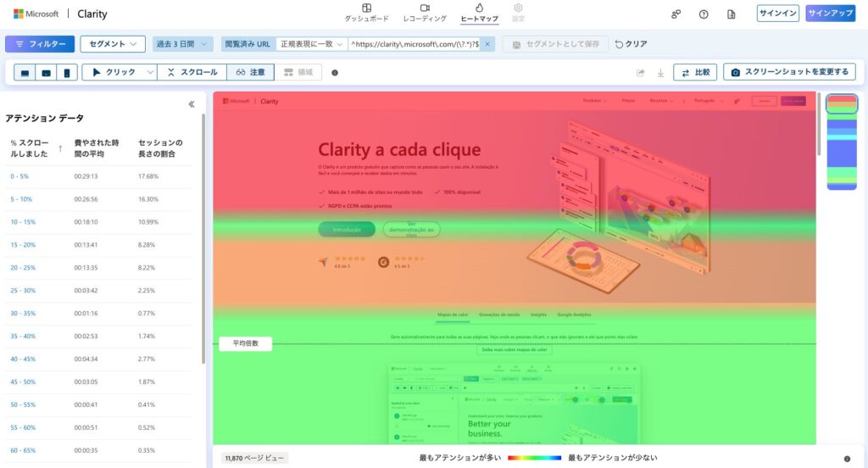
Task: Click the heatmap preview vertical scrollbar
Action: [819, 125]
